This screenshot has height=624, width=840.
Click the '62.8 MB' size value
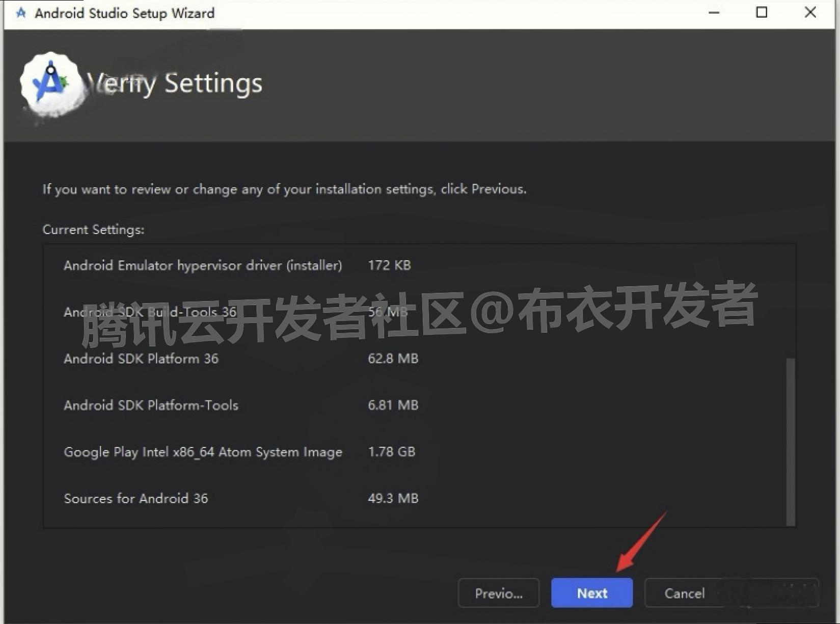[393, 359]
